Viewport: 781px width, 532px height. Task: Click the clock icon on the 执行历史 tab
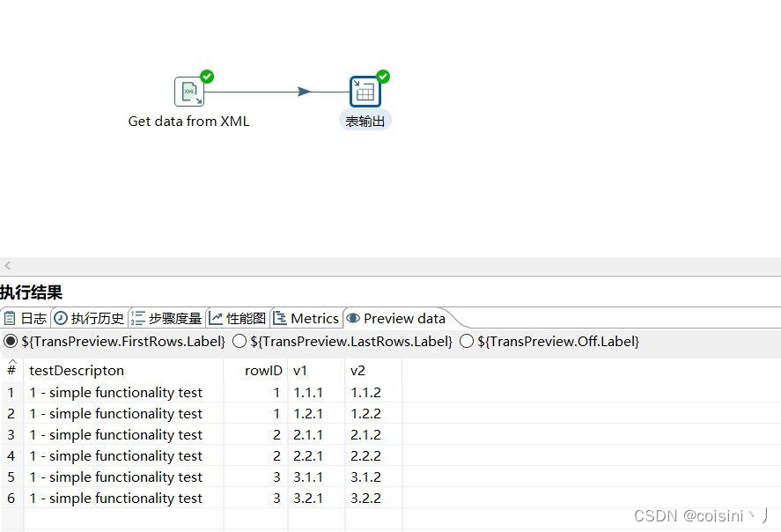point(60,318)
